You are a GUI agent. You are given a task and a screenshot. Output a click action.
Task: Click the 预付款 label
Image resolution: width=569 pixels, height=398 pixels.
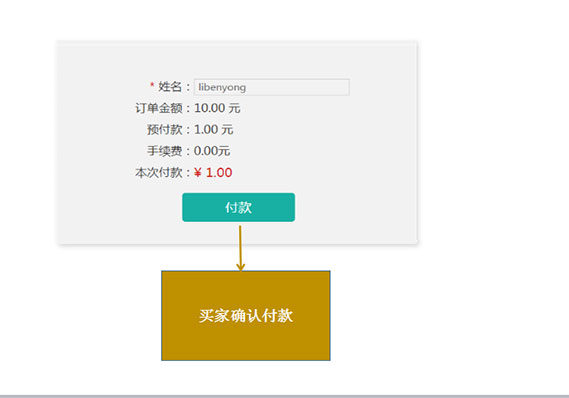pyautogui.click(x=164, y=130)
